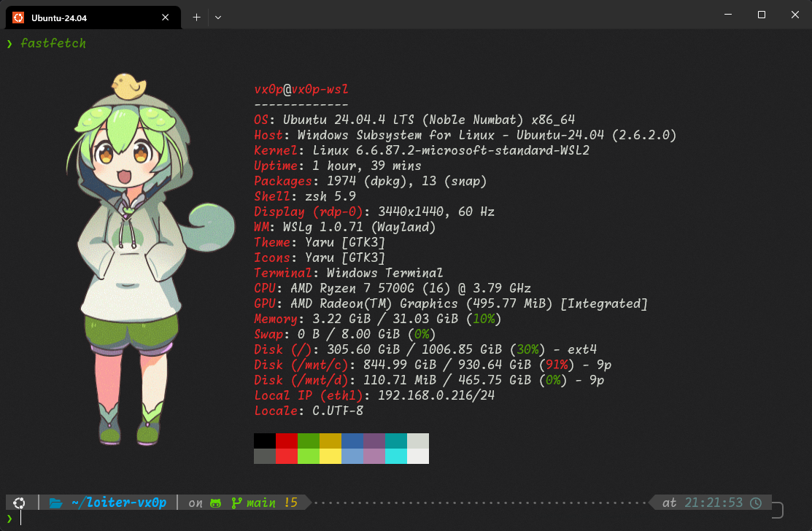This screenshot has height=531, width=812.
Task: Click the bright yellow color block
Action: (x=330, y=456)
